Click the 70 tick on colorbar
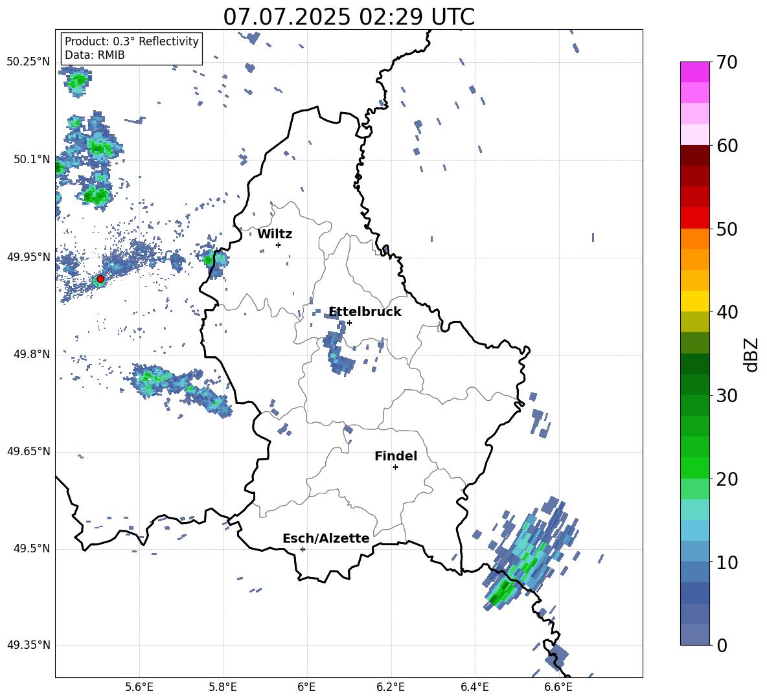The image size is (767, 700). tap(727, 62)
